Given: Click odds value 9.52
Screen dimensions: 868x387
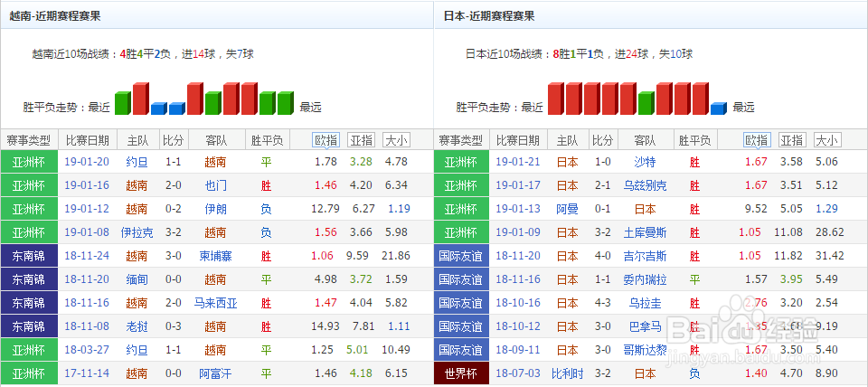Looking at the screenshot, I should 756,209.
